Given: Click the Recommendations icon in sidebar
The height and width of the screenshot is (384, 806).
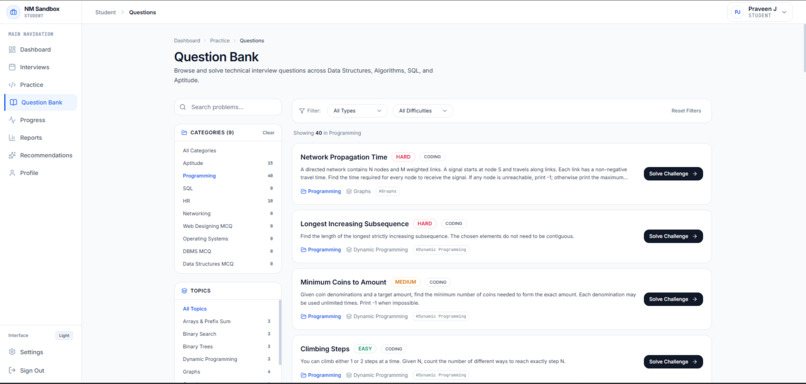Looking at the screenshot, I should 12,155.
